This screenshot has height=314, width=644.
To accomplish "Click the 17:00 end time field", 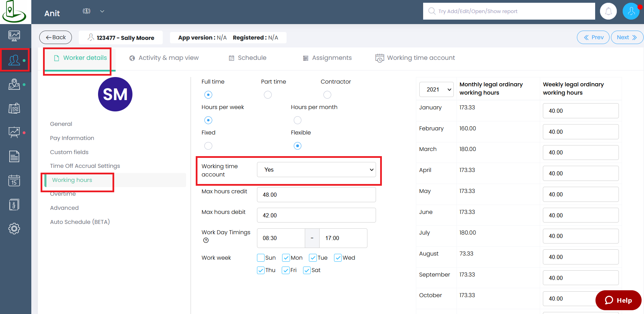I will 343,238.
